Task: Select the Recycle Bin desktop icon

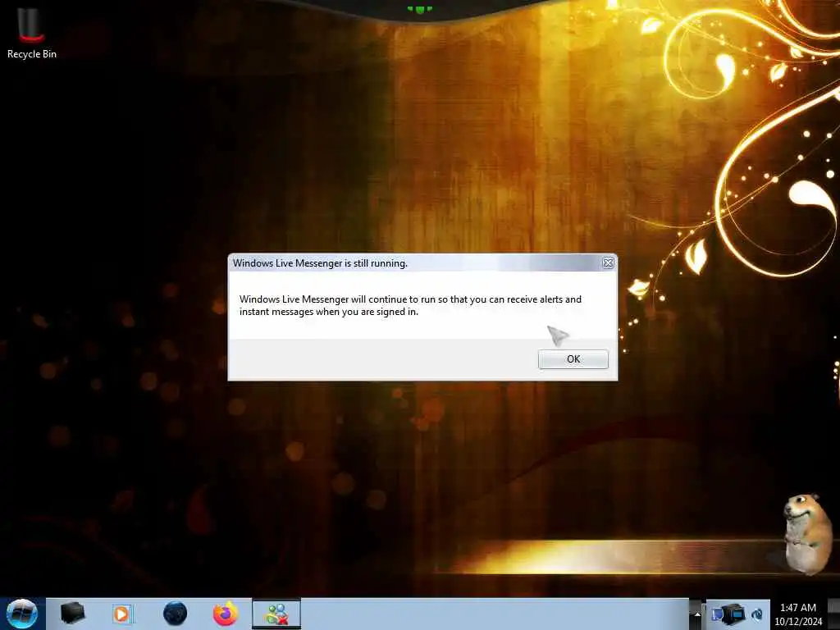Action: tap(32, 32)
